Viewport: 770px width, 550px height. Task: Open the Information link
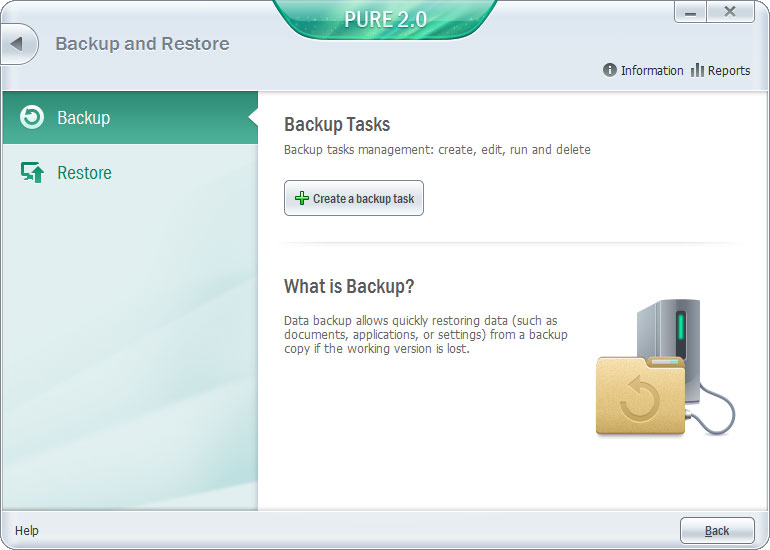(652, 71)
